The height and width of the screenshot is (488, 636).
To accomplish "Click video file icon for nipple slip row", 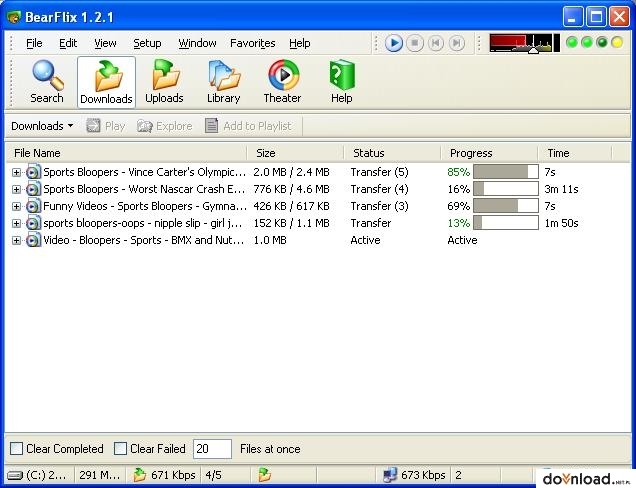I will click(33, 223).
